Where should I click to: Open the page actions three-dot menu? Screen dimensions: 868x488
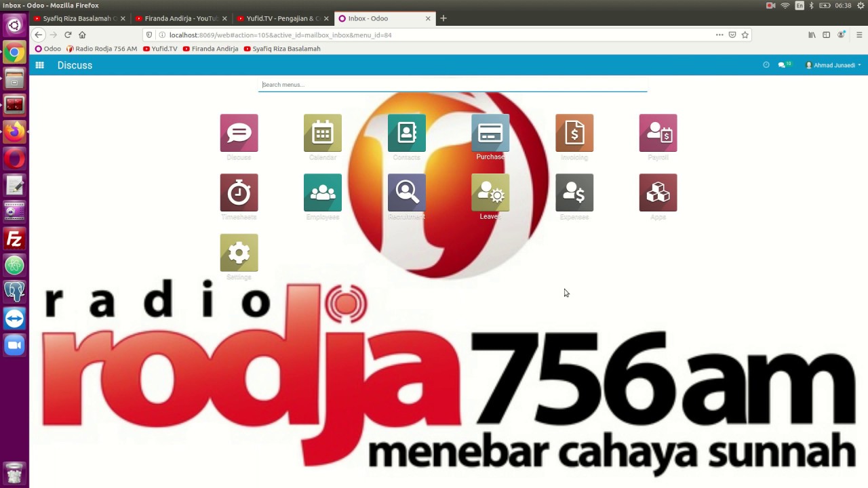[719, 35]
